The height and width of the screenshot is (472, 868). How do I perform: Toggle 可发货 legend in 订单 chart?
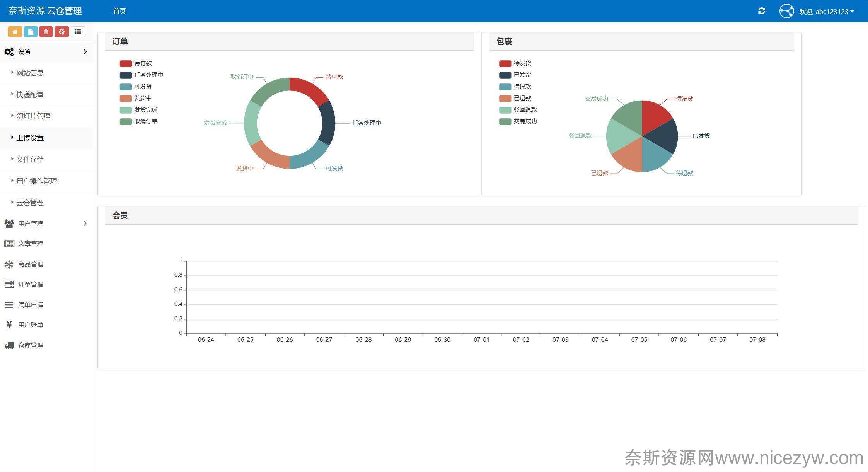click(x=136, y=87)
